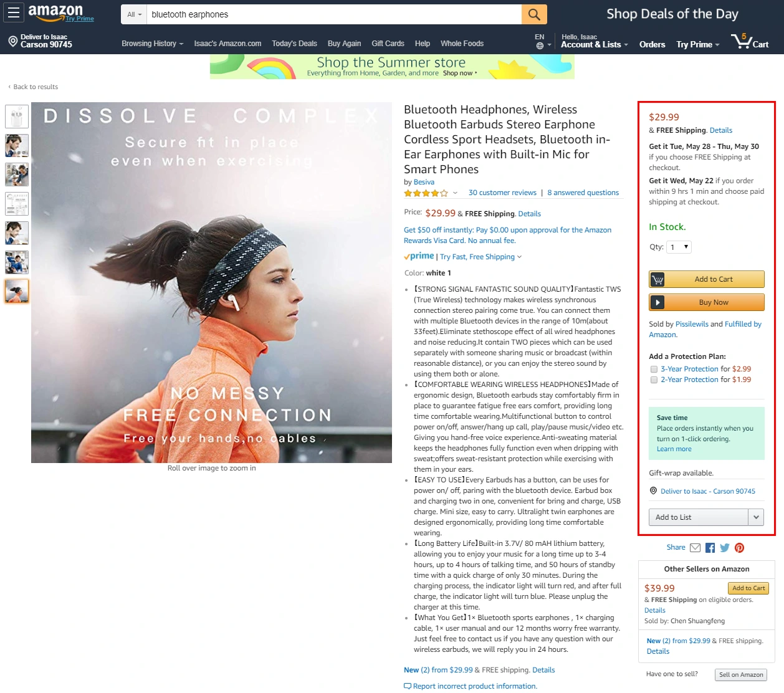The image size is (784, 693).
Task: Open Orders page
Action: [x=652, y=44]
